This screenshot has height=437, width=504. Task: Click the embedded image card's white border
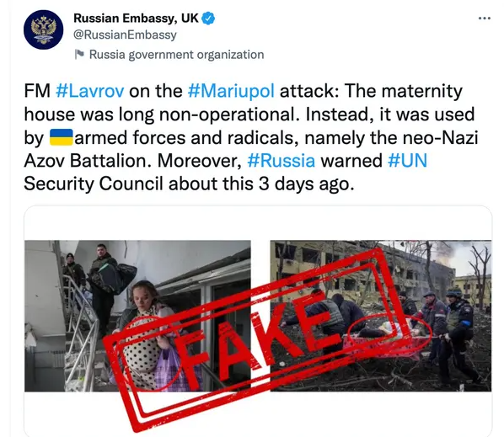click(258, 222)
